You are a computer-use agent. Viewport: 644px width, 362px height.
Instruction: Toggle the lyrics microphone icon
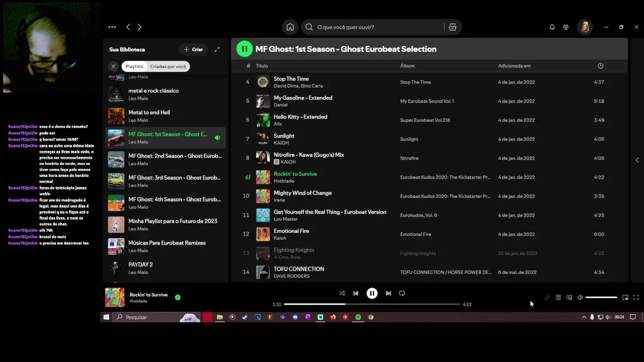pyautogui.click(x=547, y=298)
